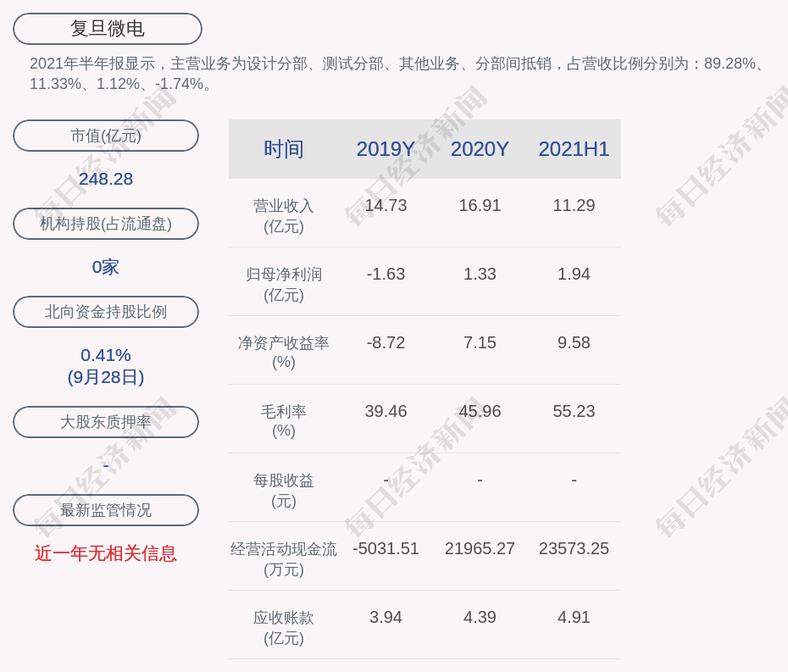788x672 pixels.
Task: Click net profit value 1.33
Action: tap(480, 274)
